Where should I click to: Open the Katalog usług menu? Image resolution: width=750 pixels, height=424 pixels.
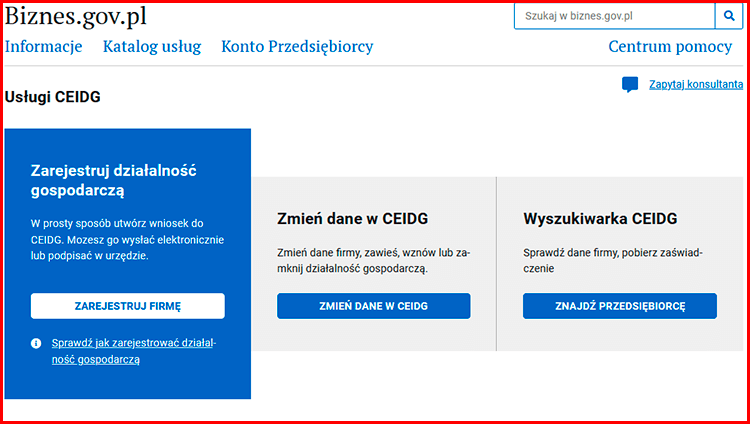click(152, 47)
